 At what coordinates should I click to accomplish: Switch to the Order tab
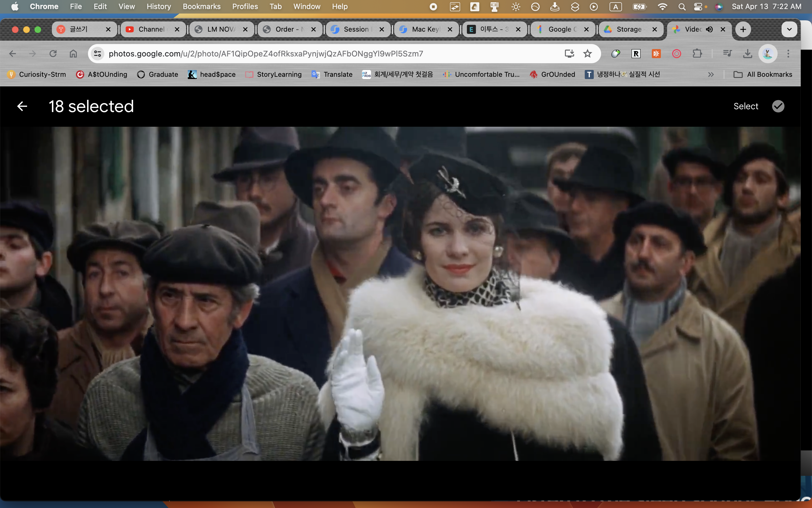pyautogui.click(x=289, y=29)
